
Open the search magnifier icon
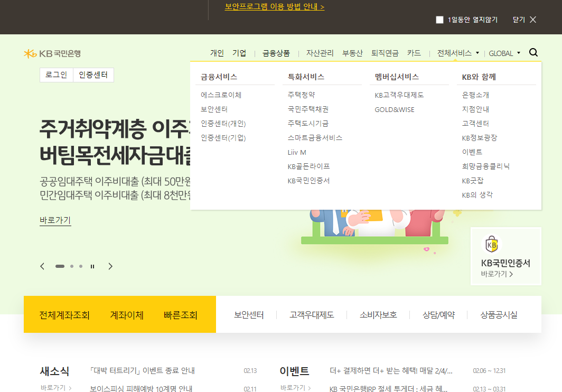[533, 53]
